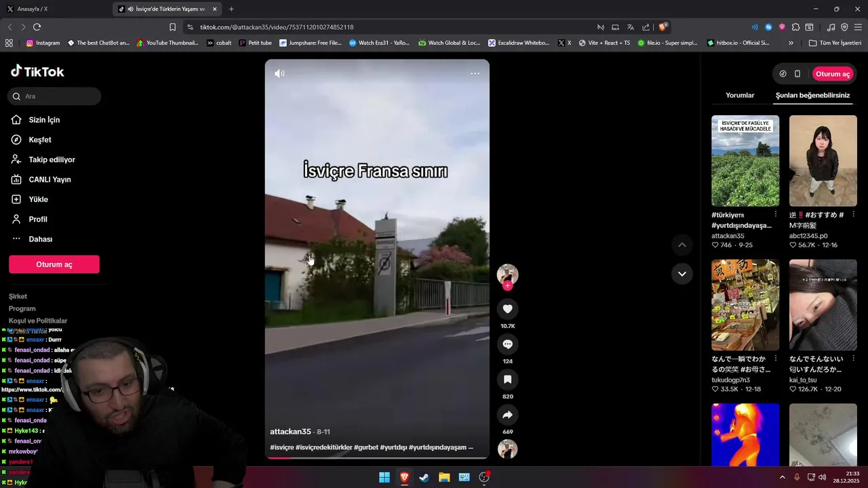
Task: Open File Explorer from the taskbar
Action: point(444,477)
